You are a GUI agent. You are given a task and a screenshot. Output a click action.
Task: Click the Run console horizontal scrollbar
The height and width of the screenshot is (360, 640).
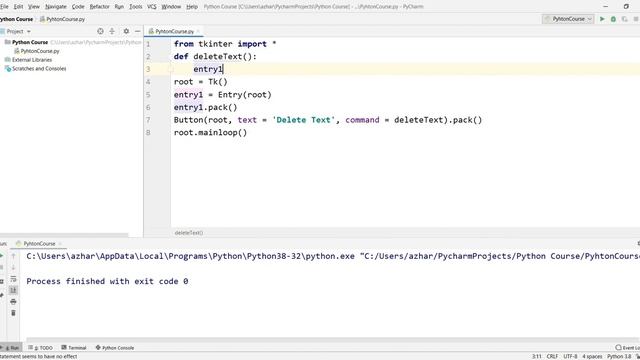(x=333, y=340)
